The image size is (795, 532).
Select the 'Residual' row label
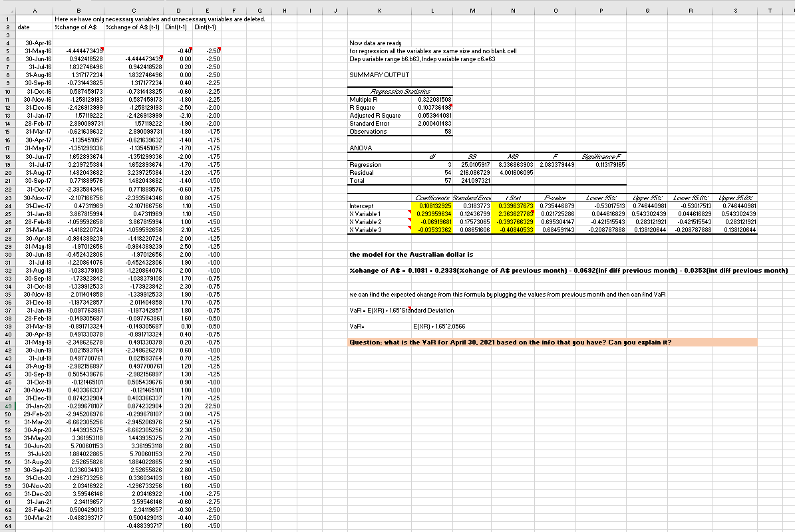coord(379,173)
